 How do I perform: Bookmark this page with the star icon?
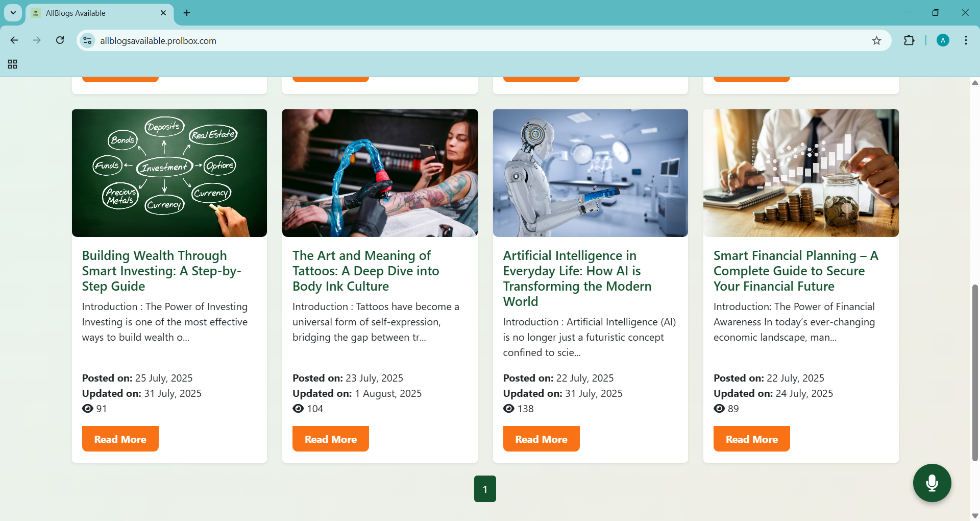click(x=876, y=41)
